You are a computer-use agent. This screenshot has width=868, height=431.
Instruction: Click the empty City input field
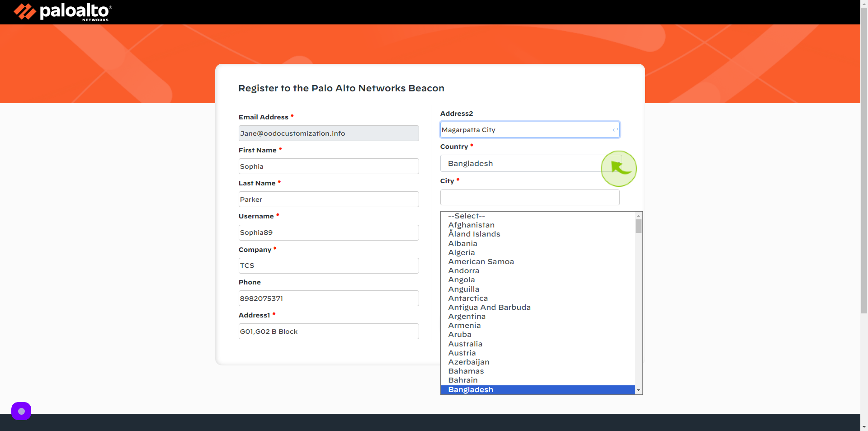tap(530, 198)
